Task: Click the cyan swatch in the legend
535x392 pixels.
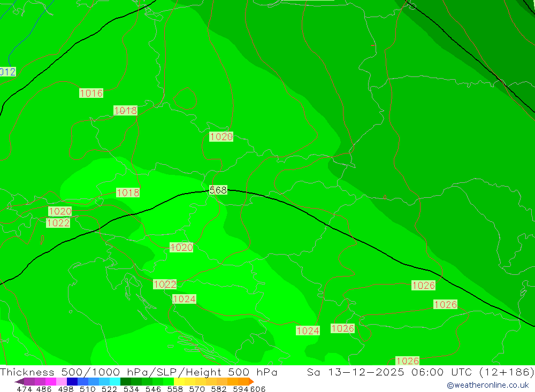Action: 115,381
